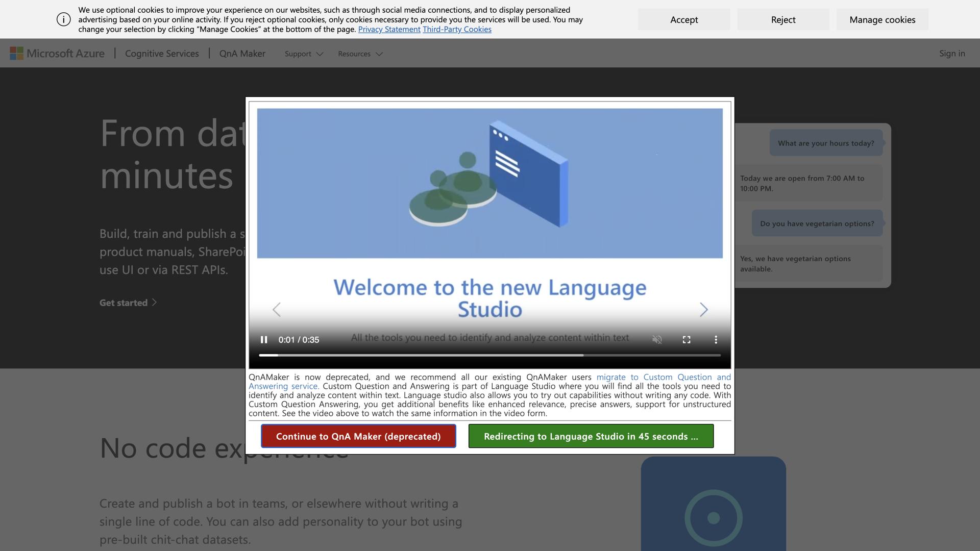Click Redirecting to Language Studio button
Screen dimensions: 980x551
tap(591, 436)
